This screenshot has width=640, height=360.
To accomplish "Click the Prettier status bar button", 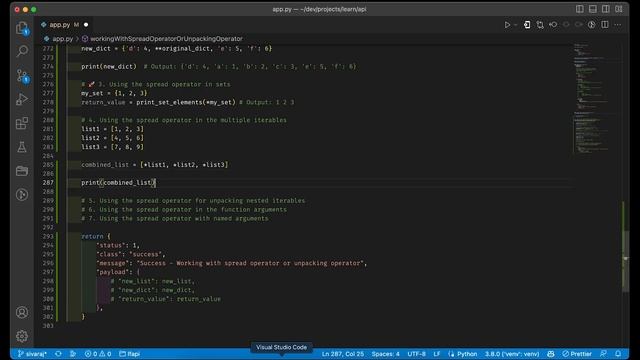I will coord(577,354).
